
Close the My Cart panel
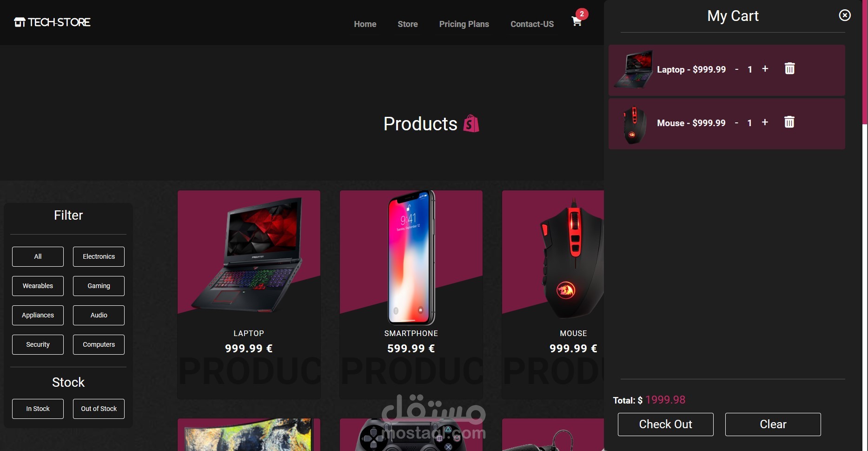click(x=845, y=15)
